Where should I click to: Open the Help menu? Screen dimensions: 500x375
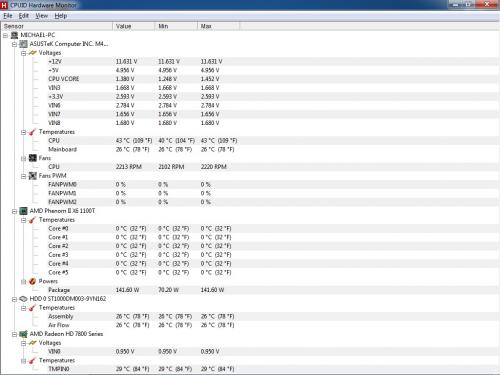(x=61, y=16)
